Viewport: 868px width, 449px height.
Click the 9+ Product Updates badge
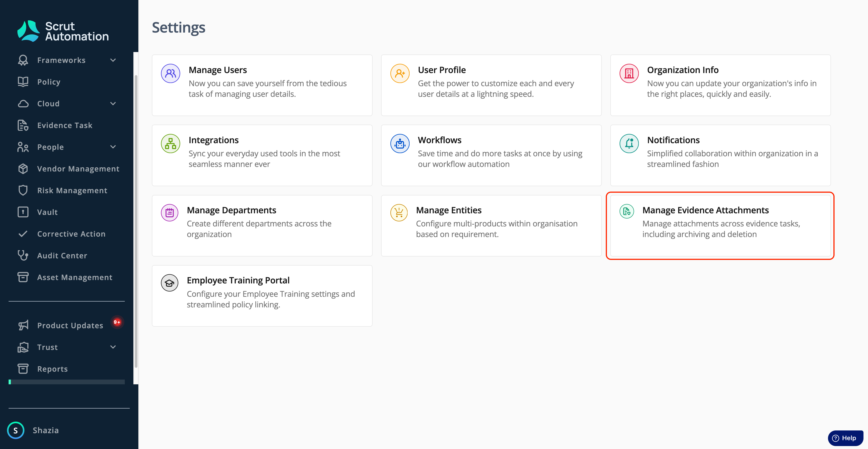pos(117,322)
